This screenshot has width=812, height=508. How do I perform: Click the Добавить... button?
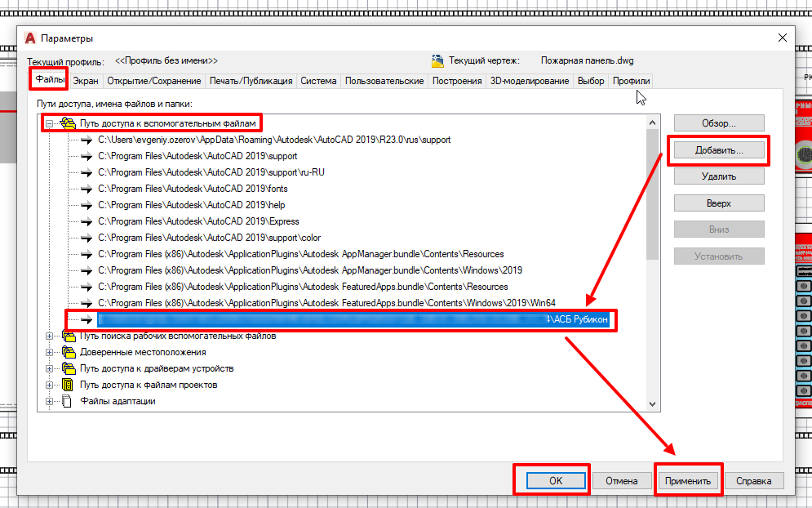(719, 150)
